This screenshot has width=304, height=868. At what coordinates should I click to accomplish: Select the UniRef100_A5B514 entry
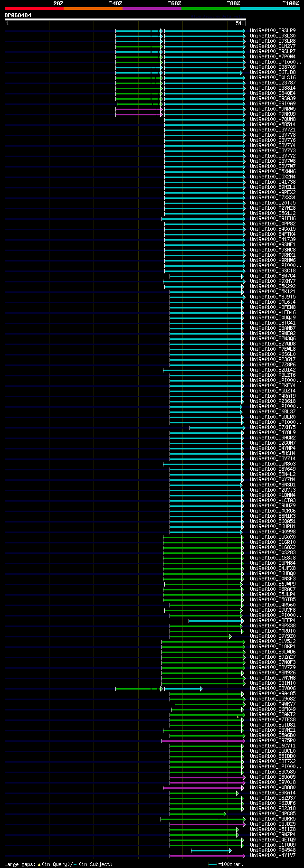pyautogui.click(x=273, y=125)
